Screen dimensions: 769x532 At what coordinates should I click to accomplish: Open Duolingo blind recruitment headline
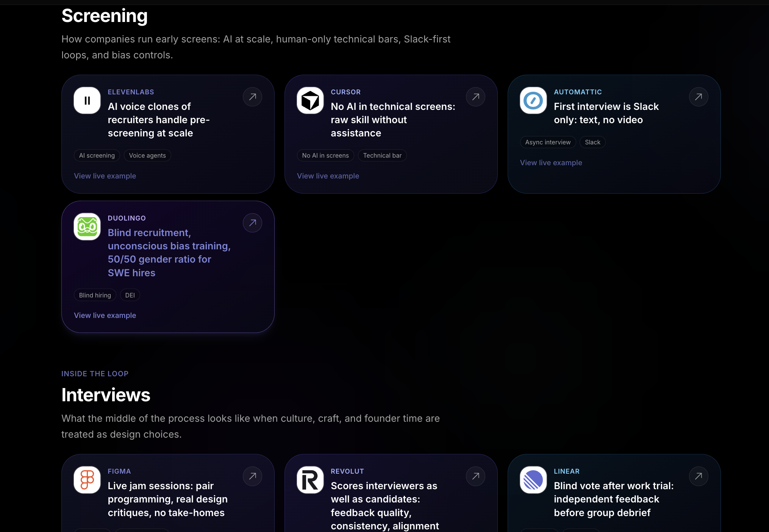tap(169, 253)
